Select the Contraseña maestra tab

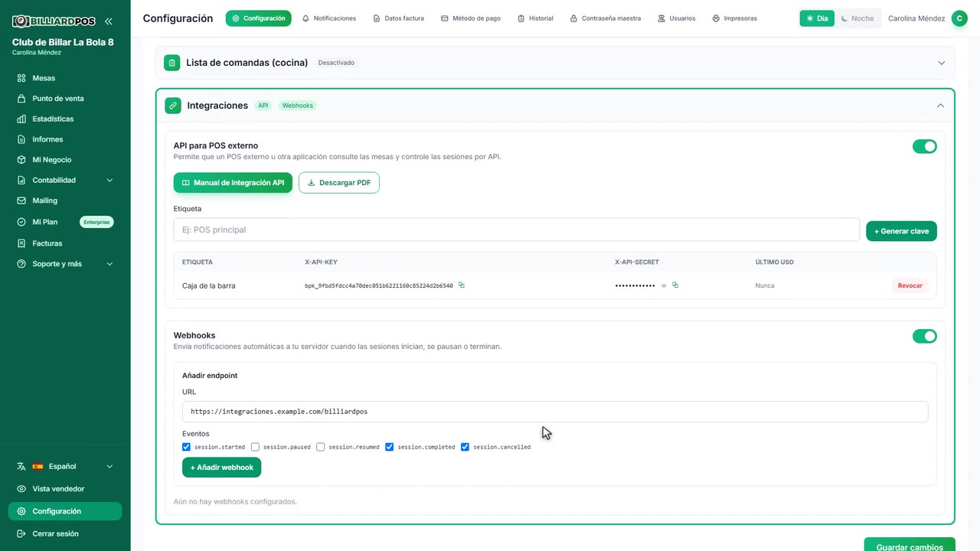(606, 18)
